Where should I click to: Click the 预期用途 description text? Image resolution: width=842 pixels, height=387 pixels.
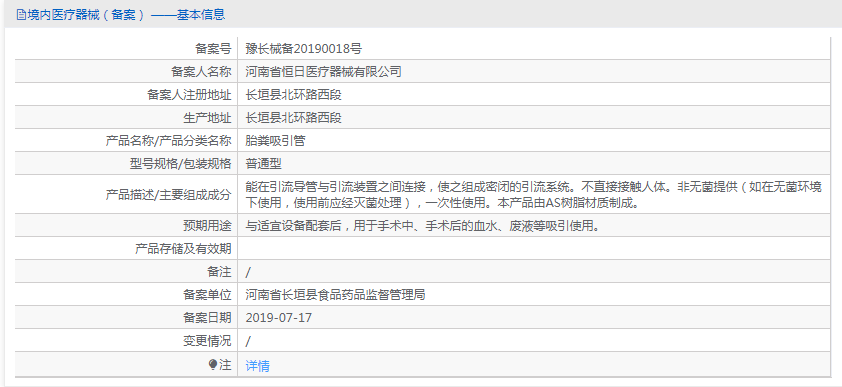point(423,227)
